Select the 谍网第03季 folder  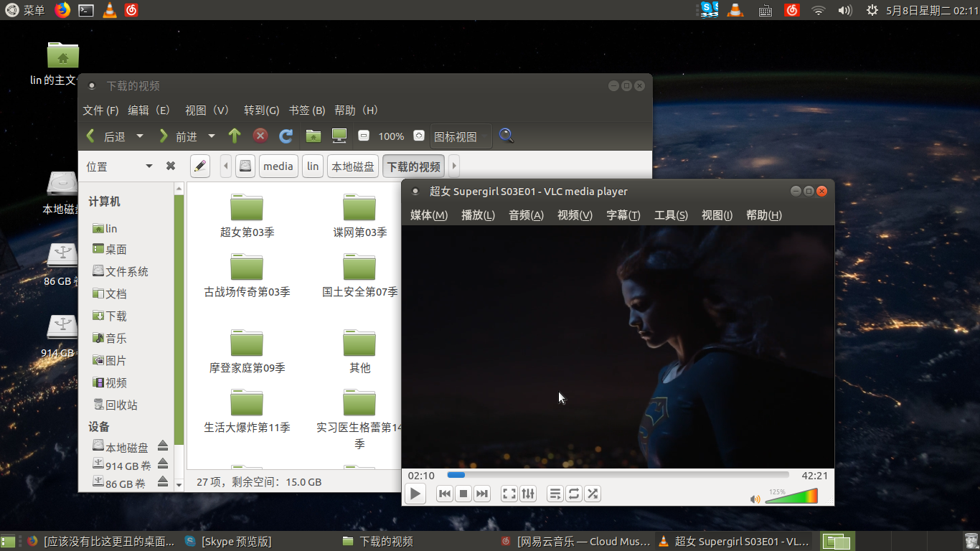coord(359,216)
